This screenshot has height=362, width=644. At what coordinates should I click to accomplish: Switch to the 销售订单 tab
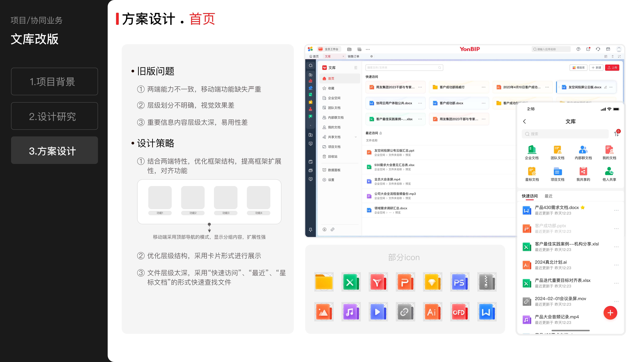tap(354, 56)
